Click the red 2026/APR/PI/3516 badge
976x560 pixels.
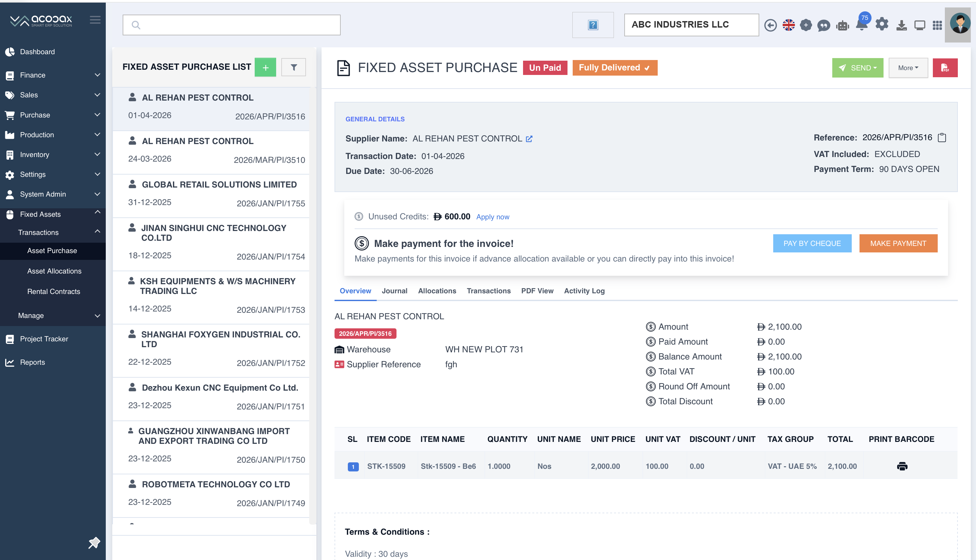coord(365,334)
